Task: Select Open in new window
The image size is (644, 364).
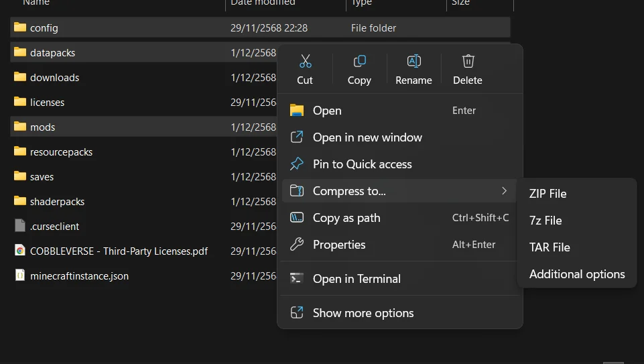Action: pos(367,137)
